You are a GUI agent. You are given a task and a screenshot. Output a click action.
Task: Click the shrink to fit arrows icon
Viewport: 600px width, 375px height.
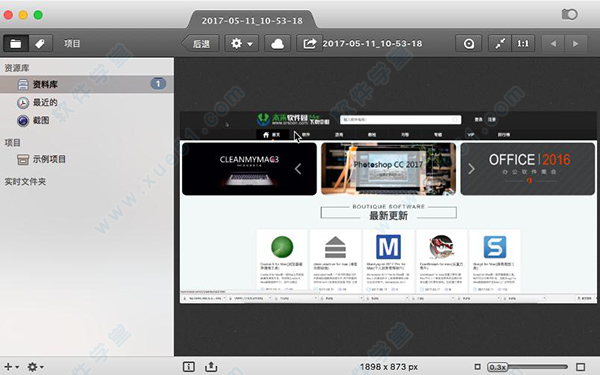point(500,44)
